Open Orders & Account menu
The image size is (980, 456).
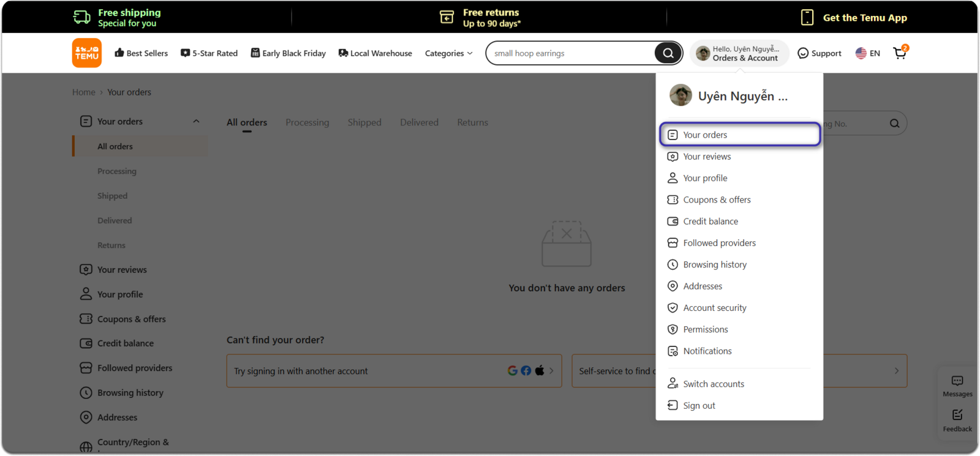pyautogui.click(x=739, y=53)
